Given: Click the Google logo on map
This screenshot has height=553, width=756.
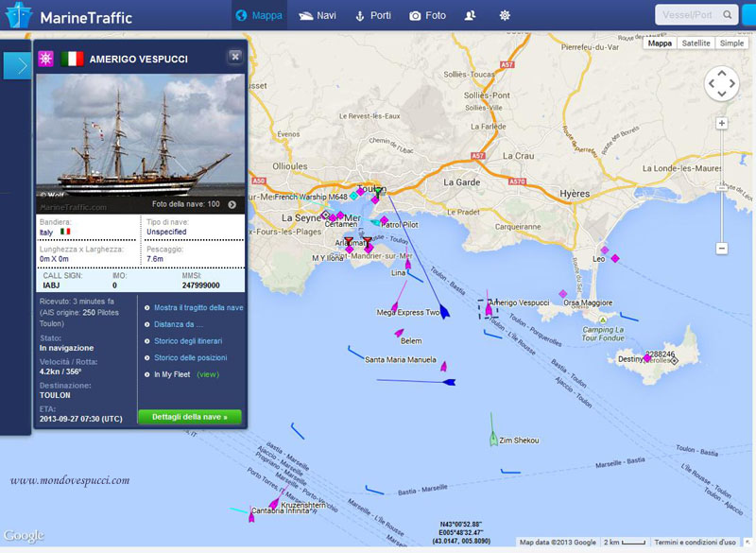Looking at the screenshot, I should (x=24, y=536).
